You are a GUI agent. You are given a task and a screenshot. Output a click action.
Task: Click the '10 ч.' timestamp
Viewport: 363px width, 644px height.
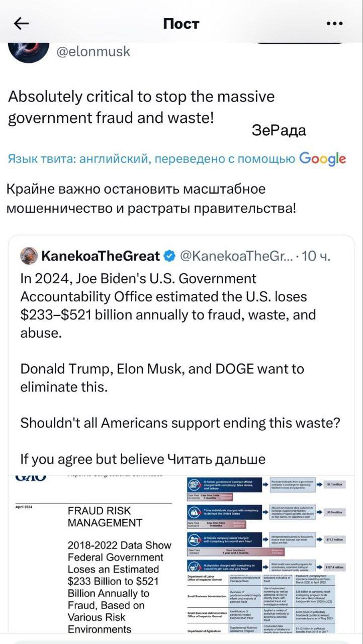coord(317,256)
